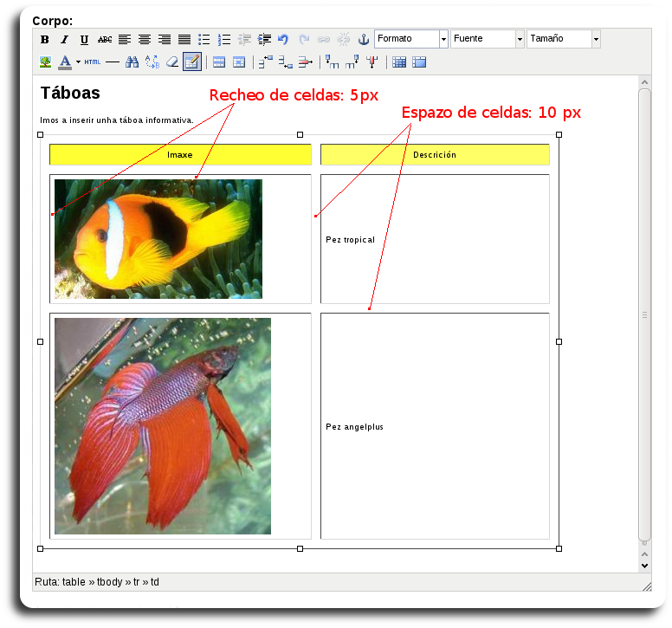
Task: Click the 'Pez angelplus' table cell
Action: pyautogui.click(x=435, y=426)
